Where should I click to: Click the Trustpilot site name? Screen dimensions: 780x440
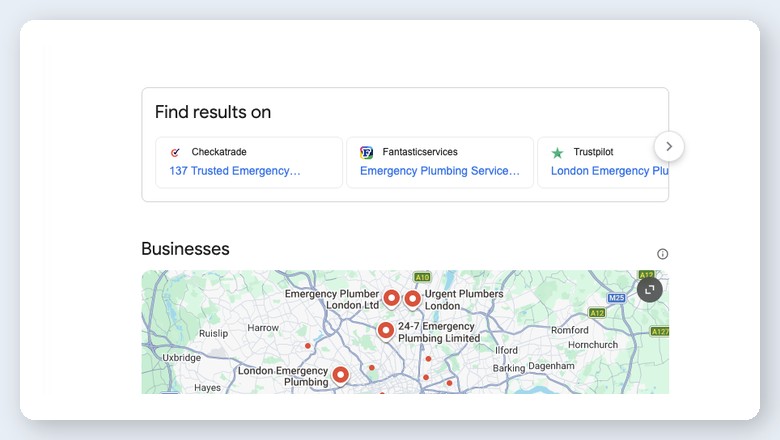[593, 152]
